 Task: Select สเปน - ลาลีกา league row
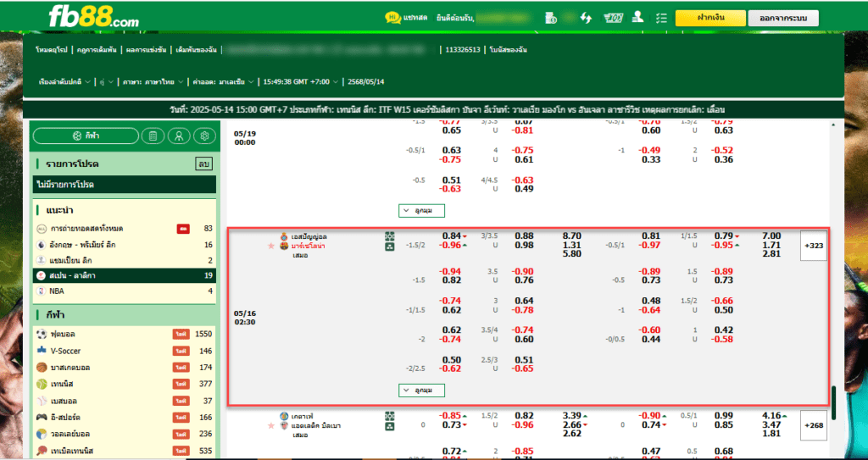point(125,275)
